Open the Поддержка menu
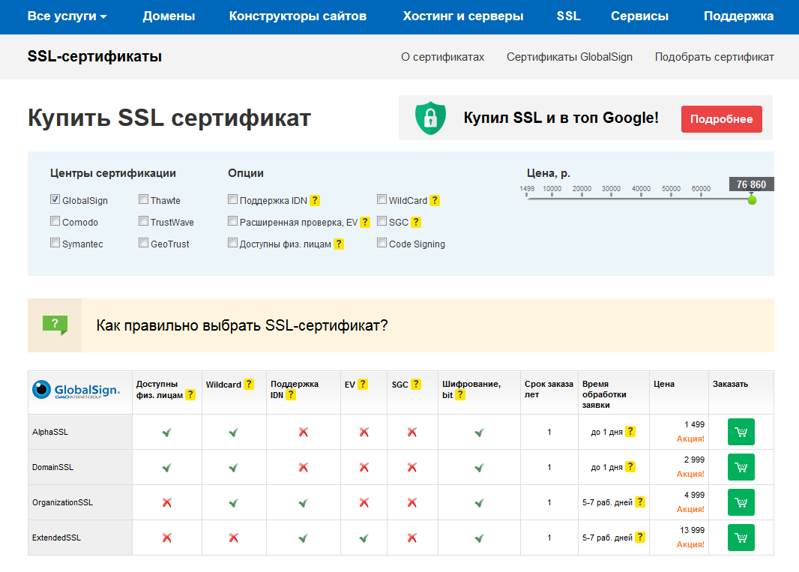Image resolution: width=799 pixels, height=572 pixels. [738, 16]
